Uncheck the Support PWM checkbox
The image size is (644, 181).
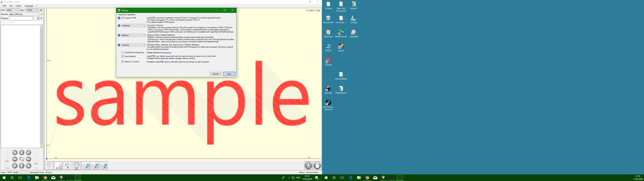click(123, 18)
